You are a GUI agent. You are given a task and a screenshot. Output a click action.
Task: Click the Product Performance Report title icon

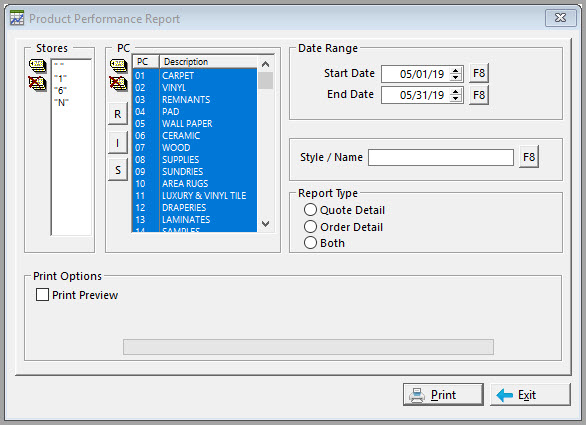coord(17,18)
